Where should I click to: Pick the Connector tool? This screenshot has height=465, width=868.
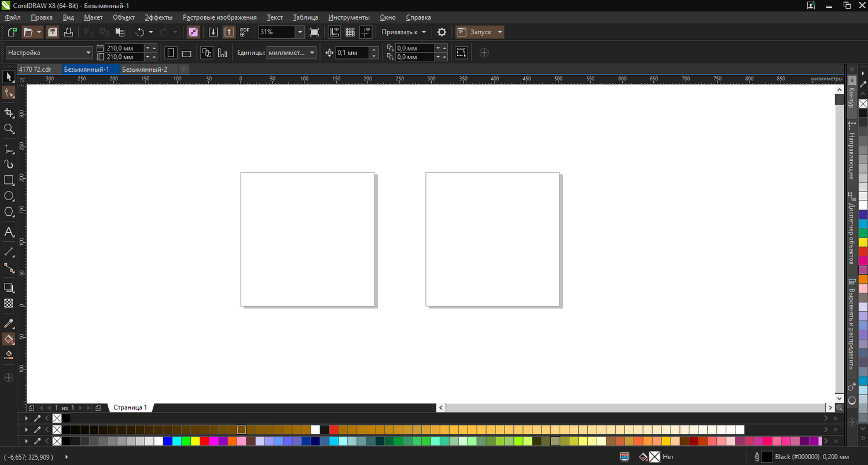point(9,268)
